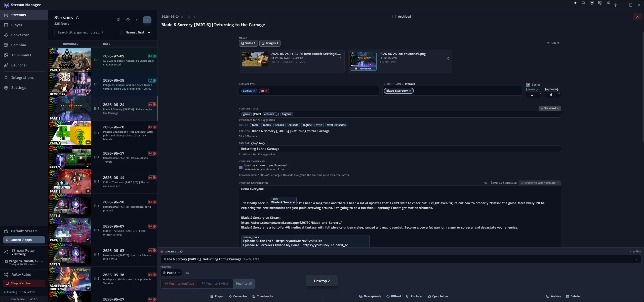Go to Launcher in the left sidebar
The height and width of the screenshot is (302, 644).
click(24, 65)
